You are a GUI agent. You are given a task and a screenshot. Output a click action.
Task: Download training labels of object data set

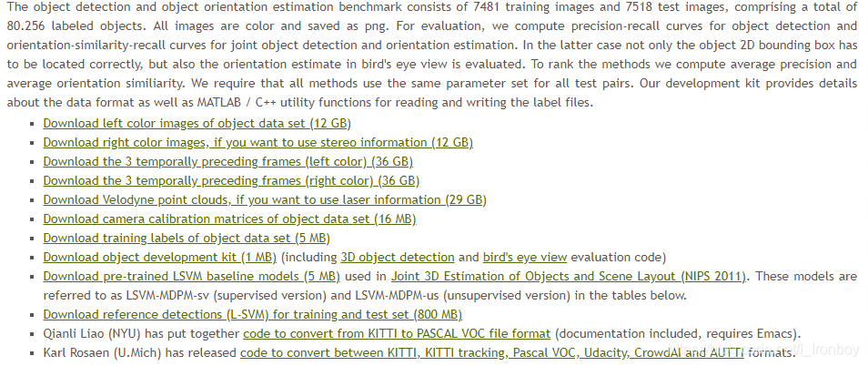pos(187,238)
